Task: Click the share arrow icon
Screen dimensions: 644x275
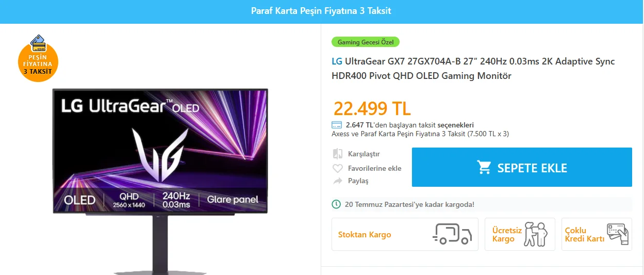Action: pos(338,181)
